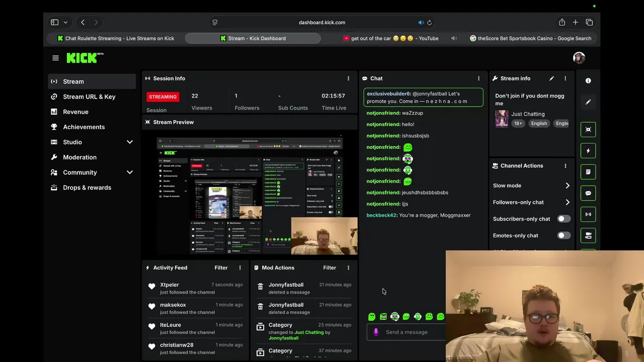Click the dashboard.kick.com address bar
This screenshot has height=362, width=644.
[x=322, y=23]
